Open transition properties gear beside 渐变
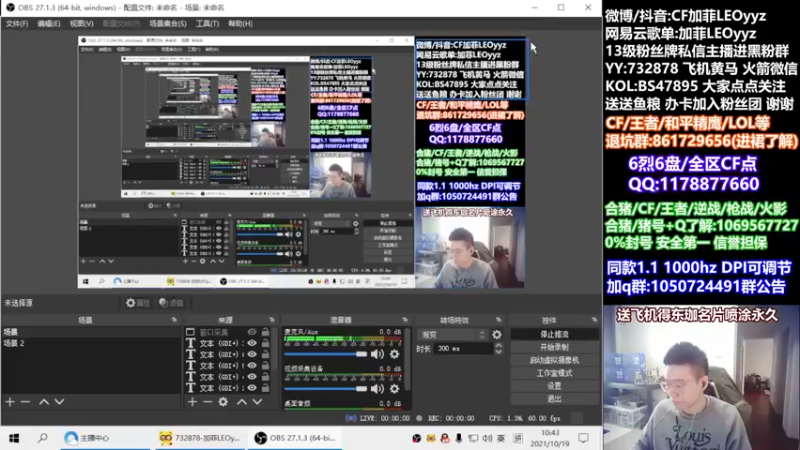800x450 pixels. (x=496, y=335)
